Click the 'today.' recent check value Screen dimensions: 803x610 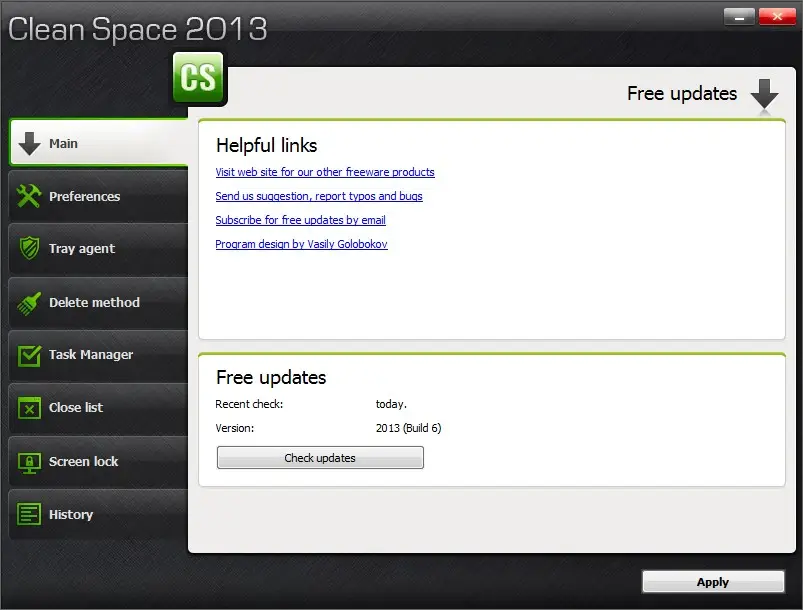point(391,404)
